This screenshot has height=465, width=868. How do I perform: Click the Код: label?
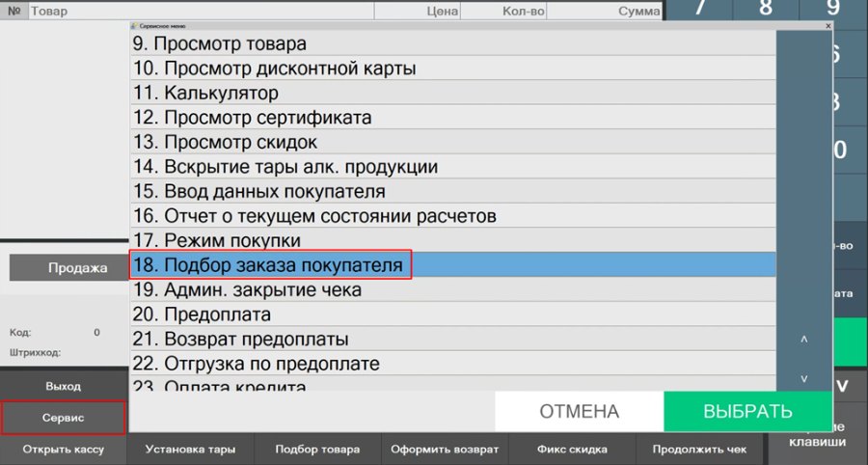click(x=20, y=333)
